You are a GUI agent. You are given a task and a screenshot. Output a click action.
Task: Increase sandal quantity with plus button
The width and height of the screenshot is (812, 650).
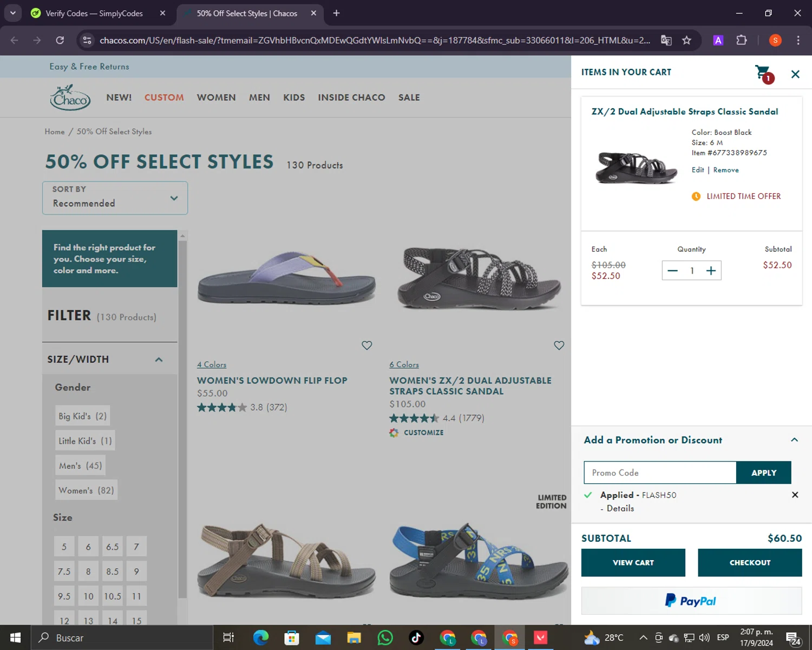(x=711, y=271)
